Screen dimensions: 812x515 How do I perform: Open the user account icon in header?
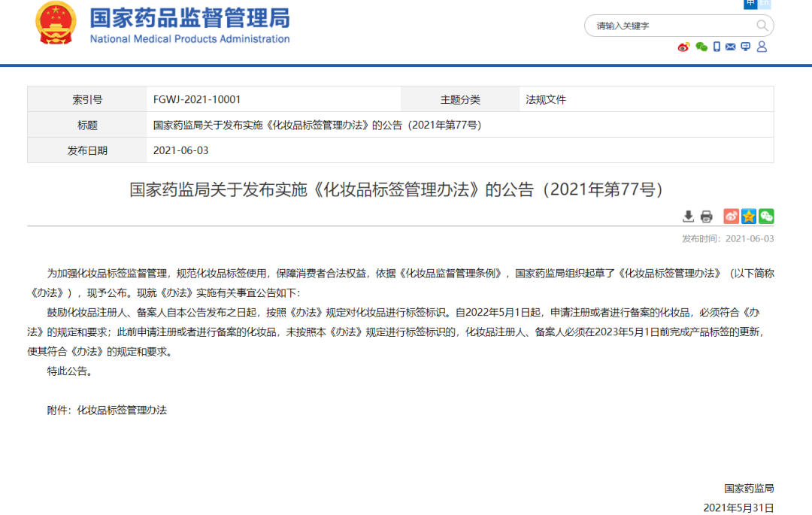(x=762, y=47)
